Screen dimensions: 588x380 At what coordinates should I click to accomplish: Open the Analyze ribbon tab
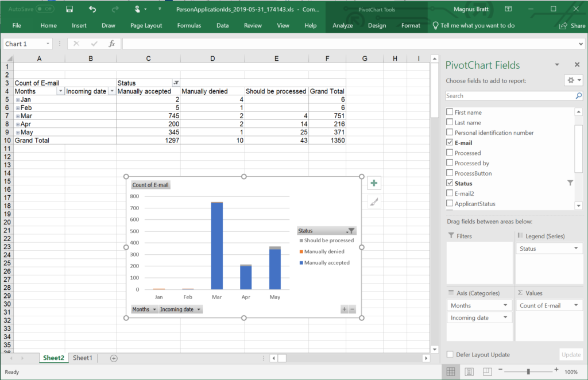tap(342, 25)
